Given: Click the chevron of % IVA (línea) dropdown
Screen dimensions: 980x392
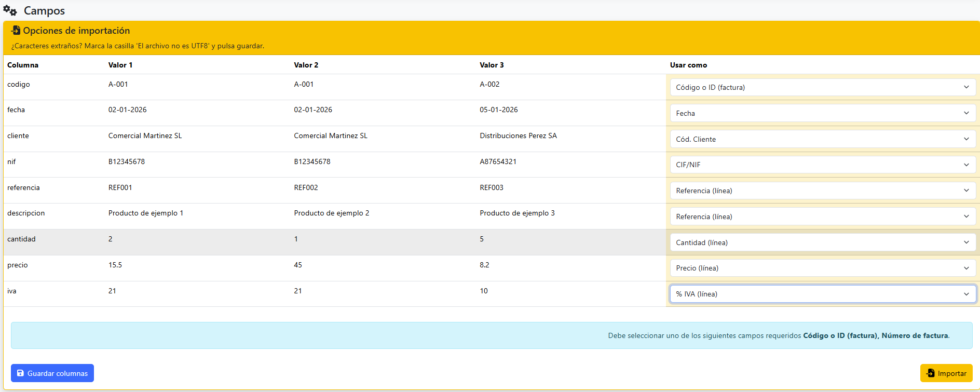Looking at the screenshot, I should 967,294.
